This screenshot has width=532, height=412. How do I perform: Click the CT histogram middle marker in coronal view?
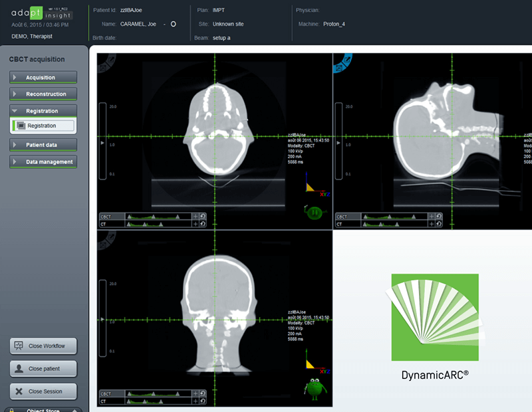[x=144, y=401]
